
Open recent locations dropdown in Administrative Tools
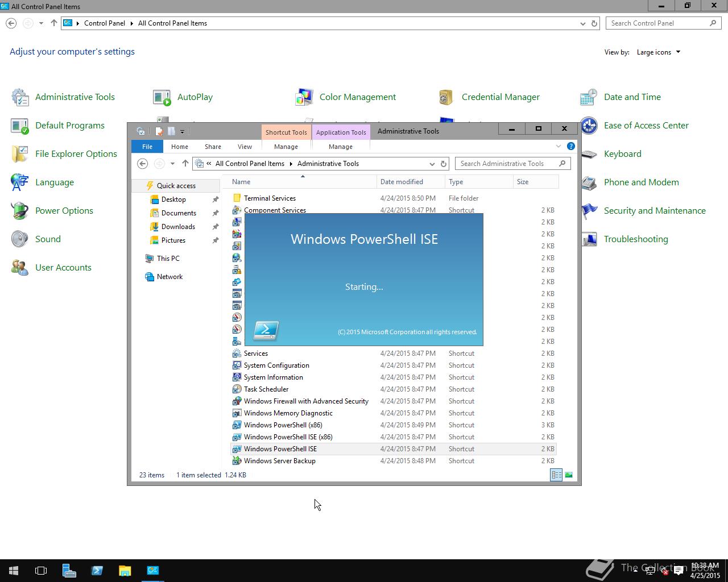(172, 164)
